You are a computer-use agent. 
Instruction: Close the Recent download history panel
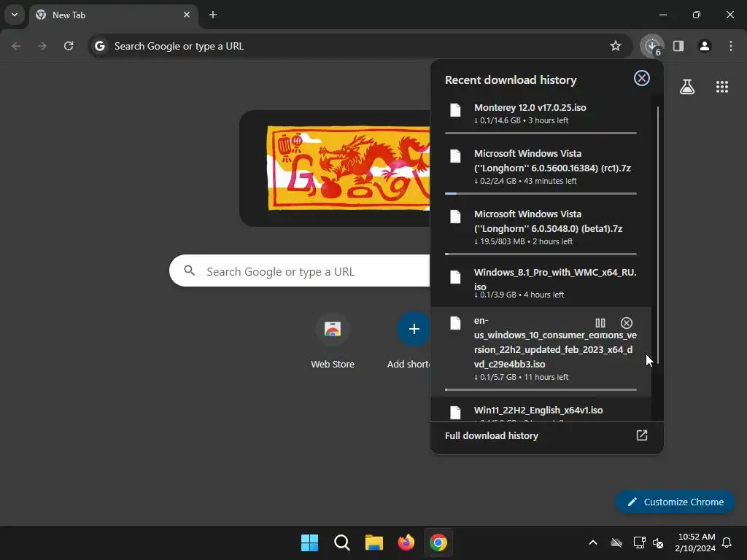point(642,78)
